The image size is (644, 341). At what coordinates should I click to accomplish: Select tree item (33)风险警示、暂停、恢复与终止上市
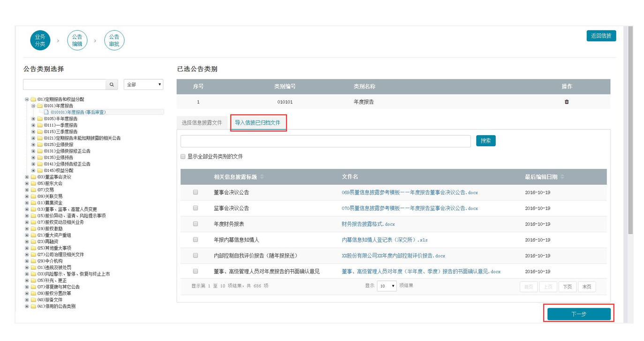tap(74, 274)
